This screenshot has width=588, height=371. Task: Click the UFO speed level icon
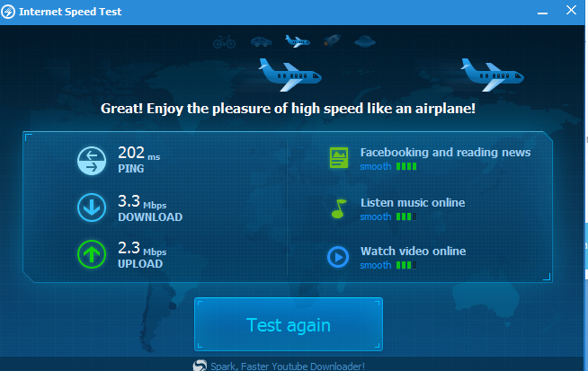click(365, 41)
